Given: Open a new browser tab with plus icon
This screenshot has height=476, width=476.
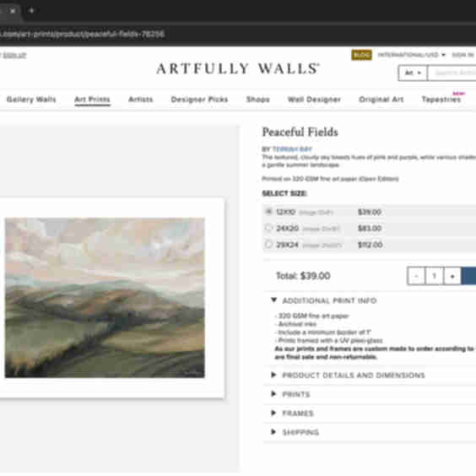Looking at the screenshot, I should pos(31,11).
